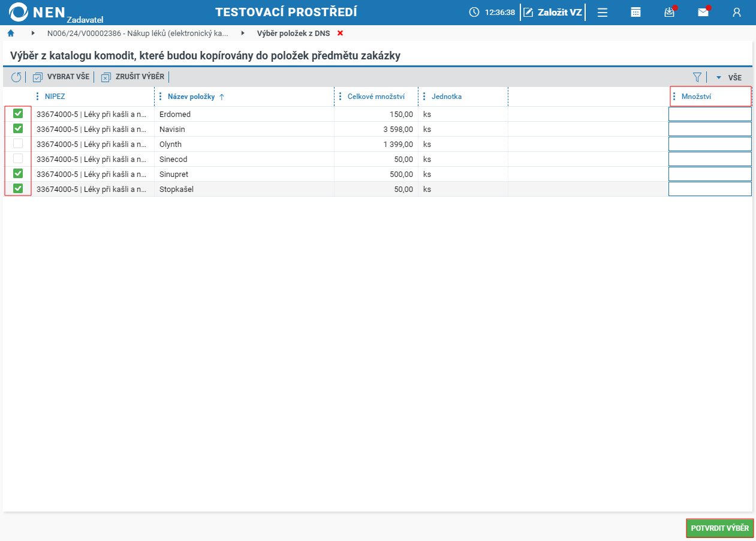756x541 pixels.
Task: Focus Množství field in Stopkašel row
Action: tap(710, 189)
